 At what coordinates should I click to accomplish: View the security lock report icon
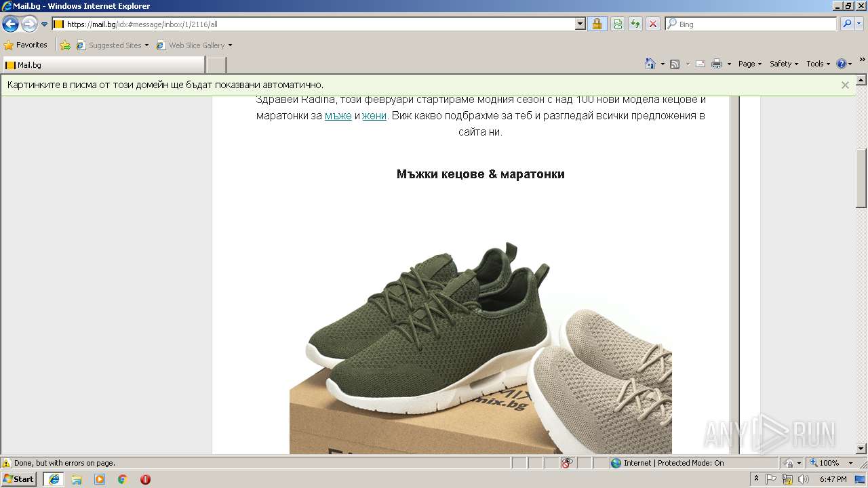coord(597,24)
